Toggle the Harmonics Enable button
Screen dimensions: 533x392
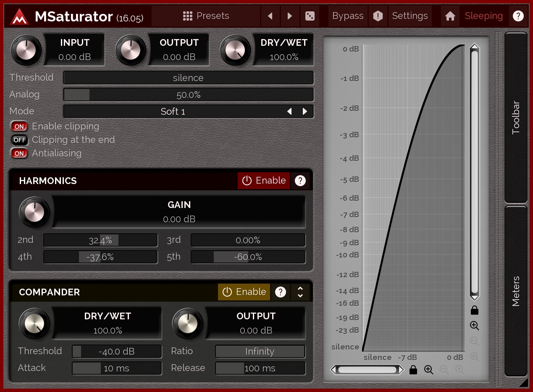tap(264, 181)
